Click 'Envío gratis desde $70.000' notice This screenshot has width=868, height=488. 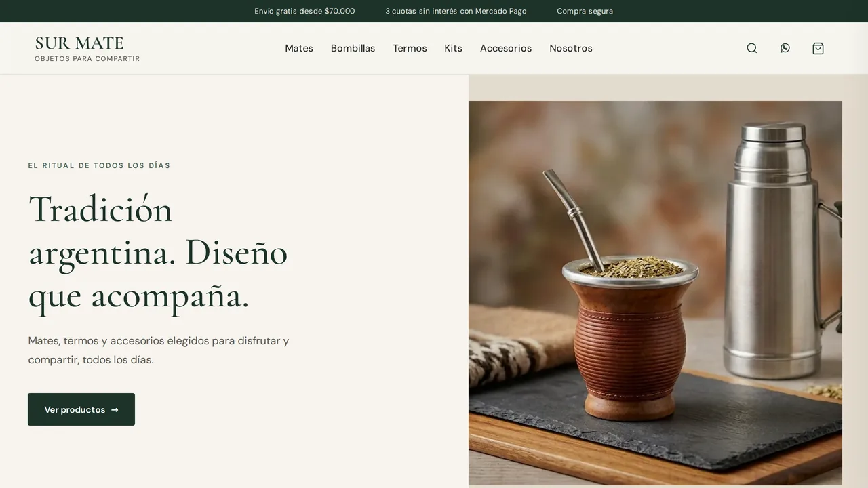tap(304, 11)
